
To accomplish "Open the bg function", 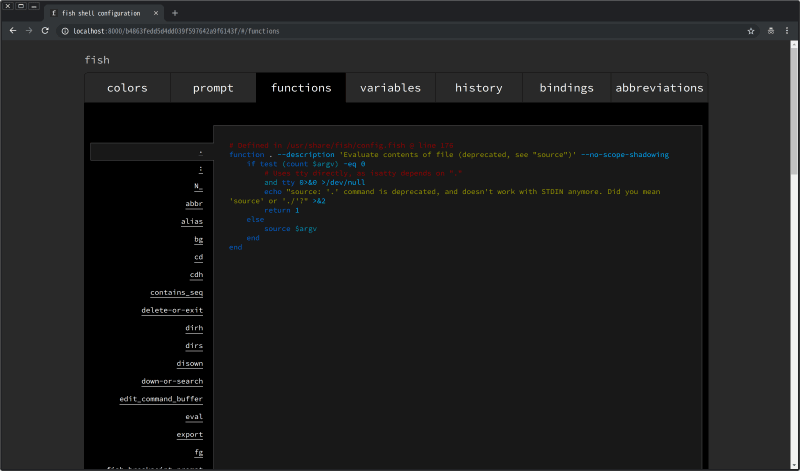I will pos(198,240).
